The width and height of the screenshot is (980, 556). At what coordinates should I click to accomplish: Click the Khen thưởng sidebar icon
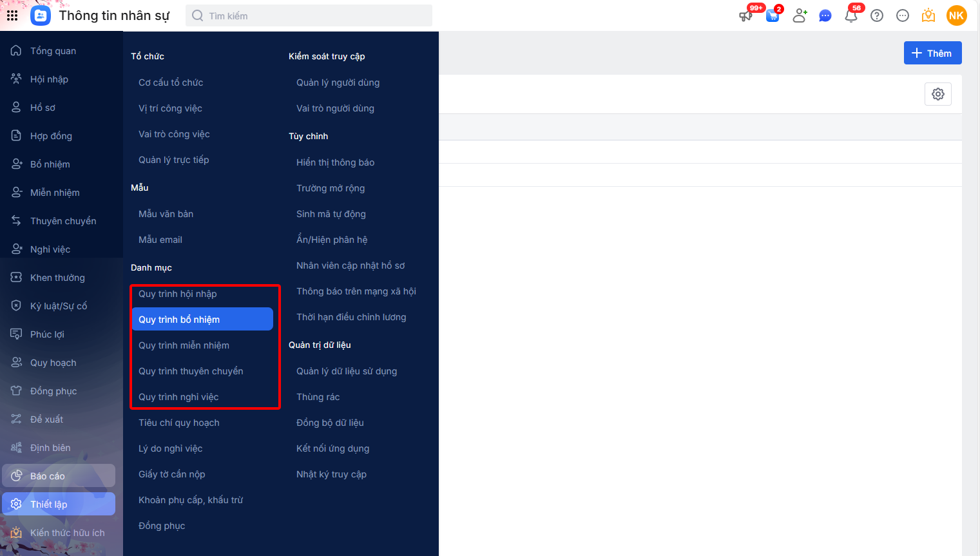[16, 278]
